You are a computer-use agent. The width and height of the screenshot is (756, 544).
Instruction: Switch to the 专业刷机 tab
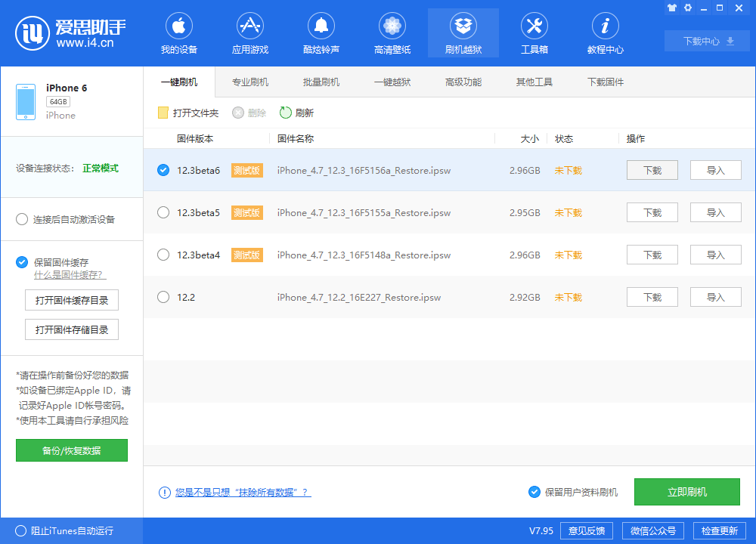point(250,82)
